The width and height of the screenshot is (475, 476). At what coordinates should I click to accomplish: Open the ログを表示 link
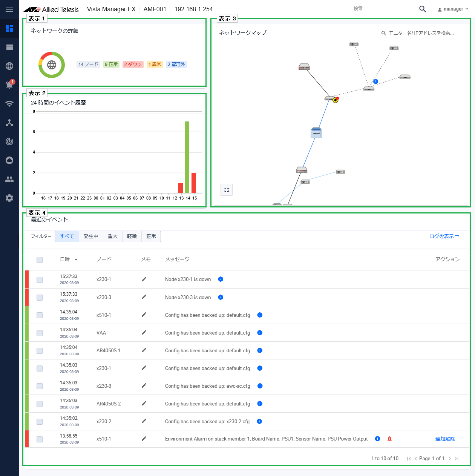444,236
